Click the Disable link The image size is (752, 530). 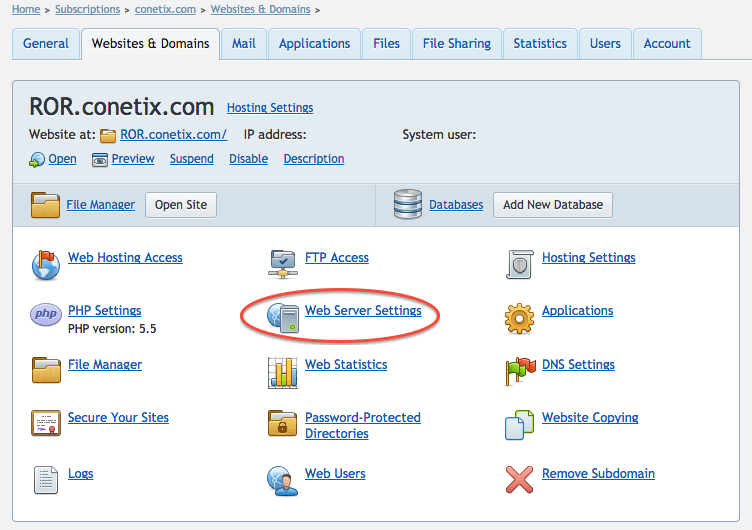click(x=248, y=159)
